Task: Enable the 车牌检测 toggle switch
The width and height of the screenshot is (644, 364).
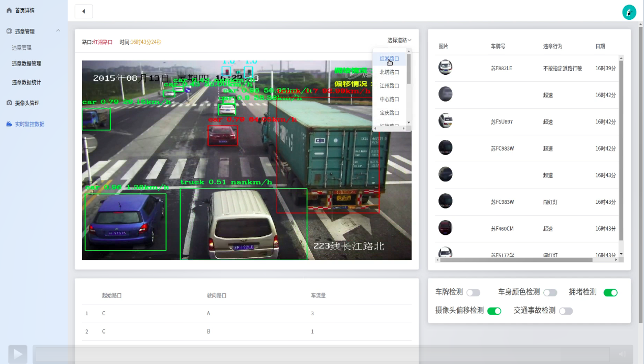Action: (x=473, y=293)
